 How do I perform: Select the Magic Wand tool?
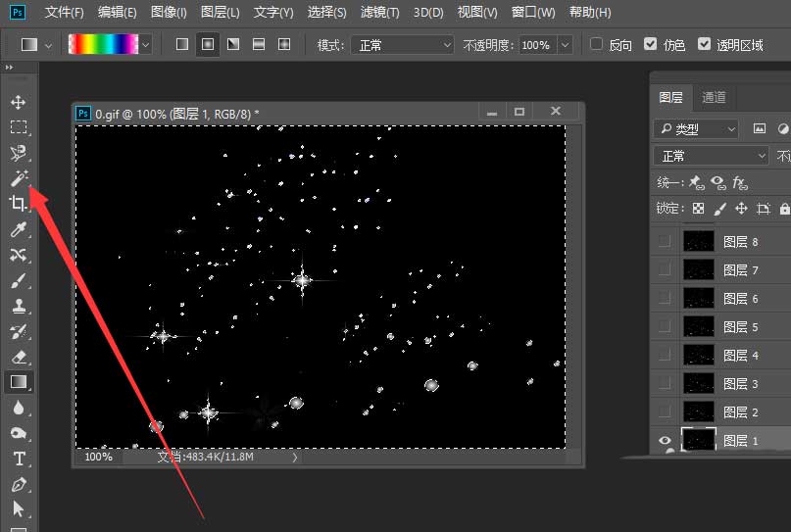[19, 178]
